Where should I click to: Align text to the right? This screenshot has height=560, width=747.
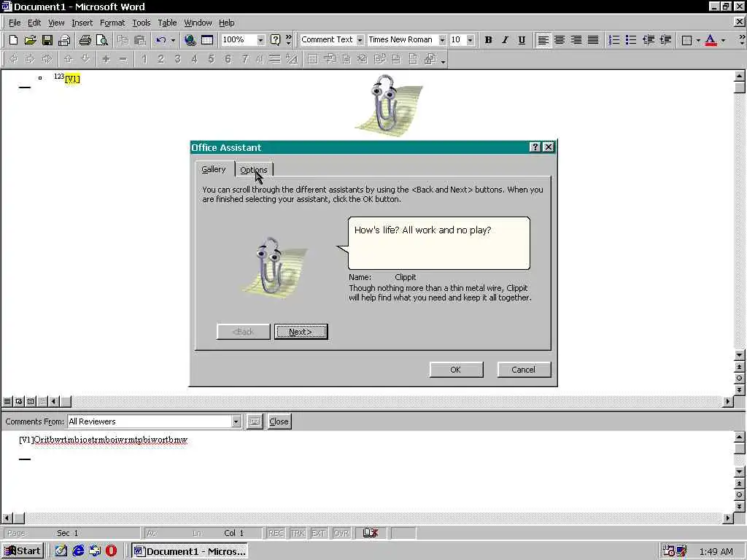pos(576,40)
